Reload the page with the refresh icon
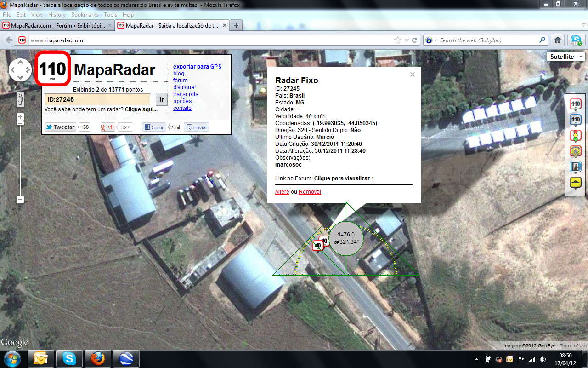Viewport: 588px width, 368px height. 414,40
